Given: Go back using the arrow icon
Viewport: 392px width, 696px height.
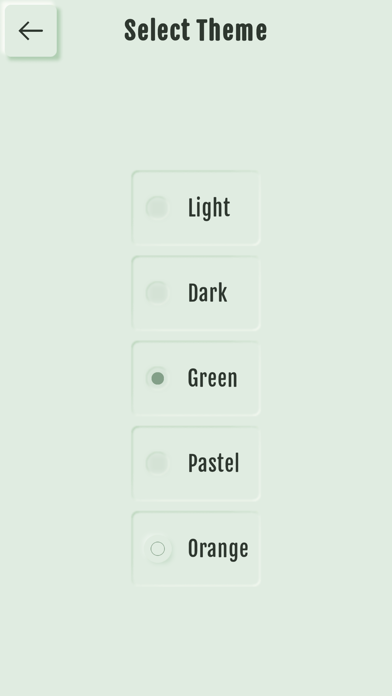Looking at the screenshot, I should [x=31, y=31].
